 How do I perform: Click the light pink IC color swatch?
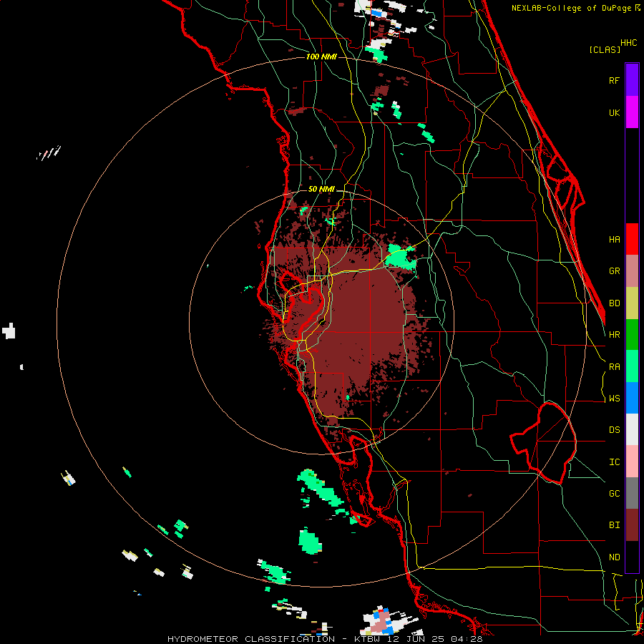pos(632,462)
